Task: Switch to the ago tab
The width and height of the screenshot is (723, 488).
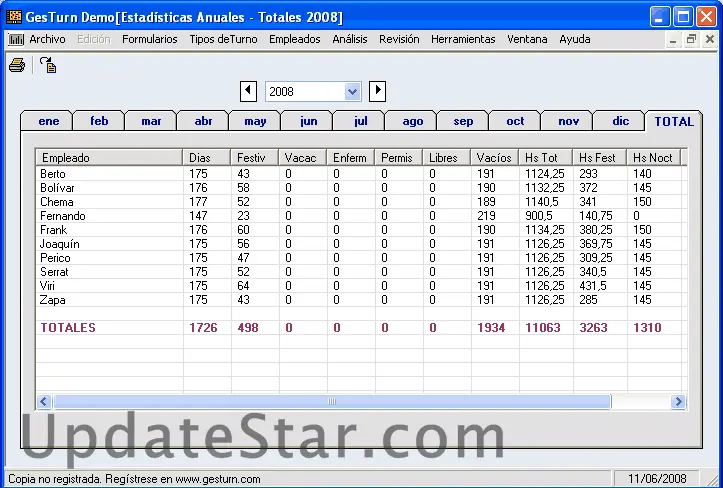Action: point(412,121)
